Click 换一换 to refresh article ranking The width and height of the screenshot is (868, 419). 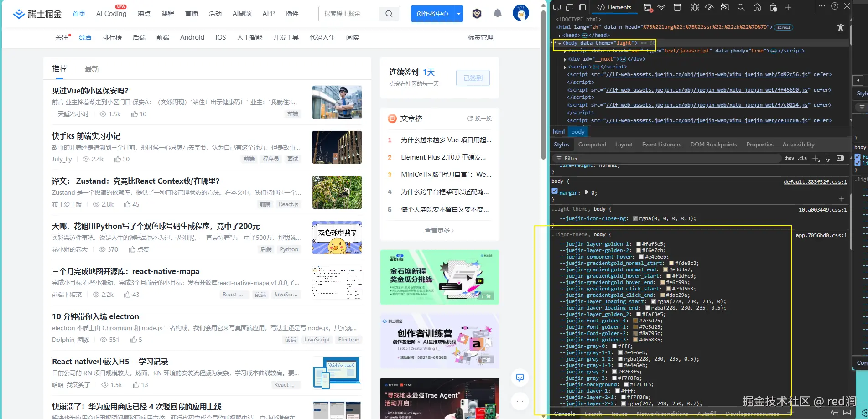(x=479, y=119)
